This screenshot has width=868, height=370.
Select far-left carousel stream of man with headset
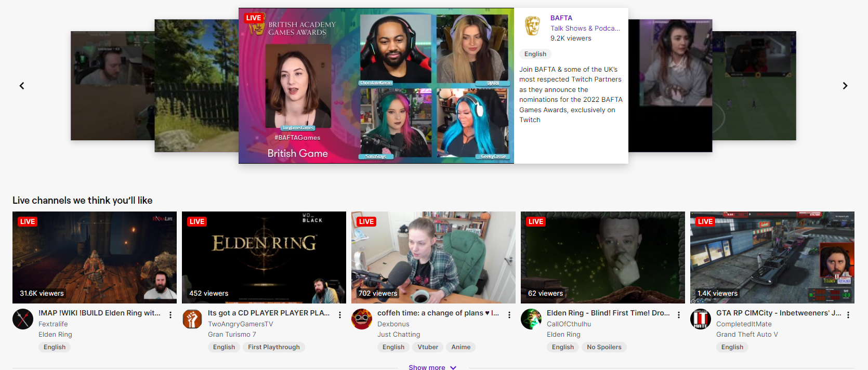point(112,86)
